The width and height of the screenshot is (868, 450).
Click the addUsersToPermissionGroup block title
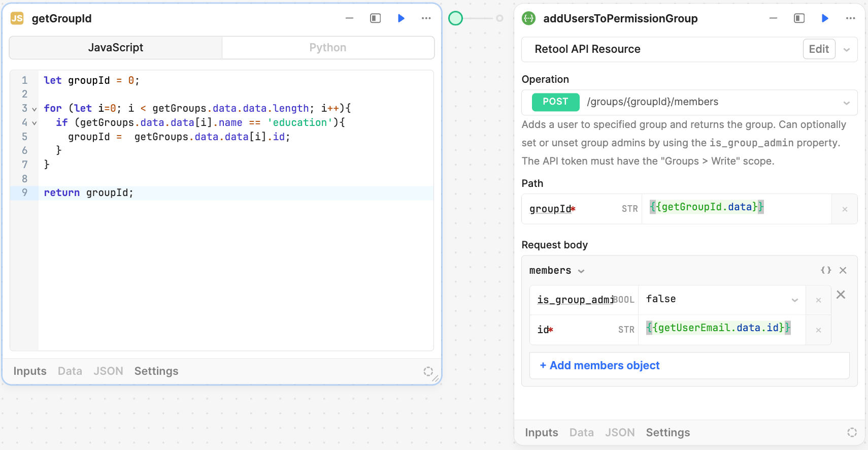[620, 19]
